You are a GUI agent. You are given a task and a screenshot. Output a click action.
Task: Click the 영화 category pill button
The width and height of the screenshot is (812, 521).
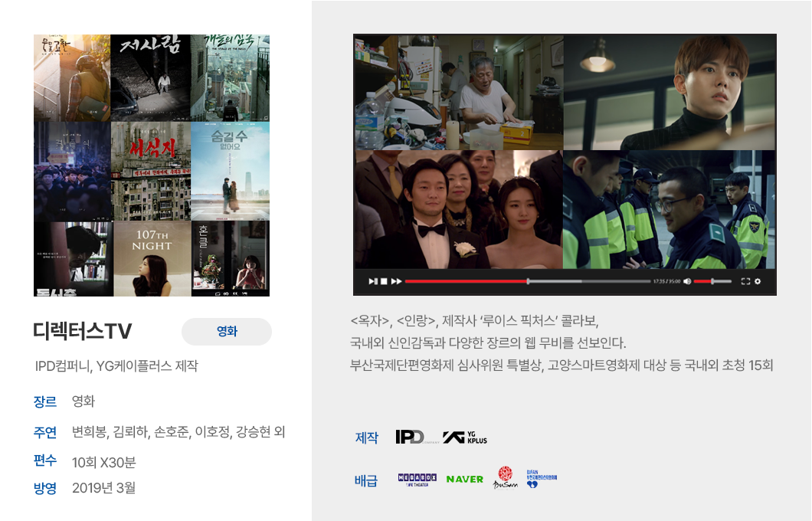pyautogui.click(x=227, y=332)
